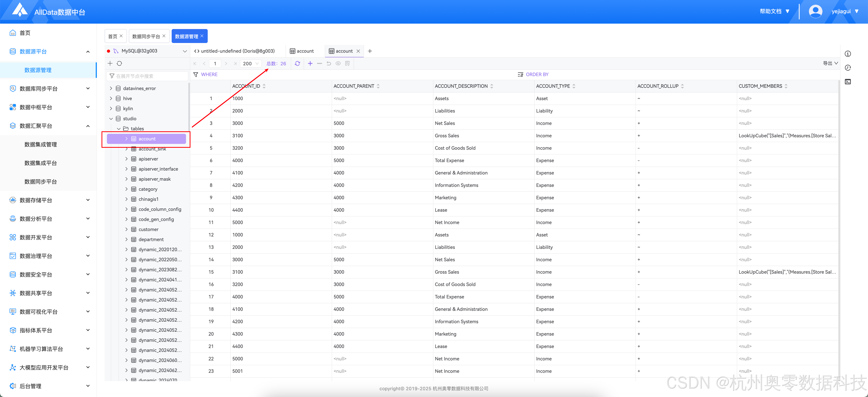Open the console terminal icon on right edge
The image size is (868, 397).
click(x=848, y=82)
